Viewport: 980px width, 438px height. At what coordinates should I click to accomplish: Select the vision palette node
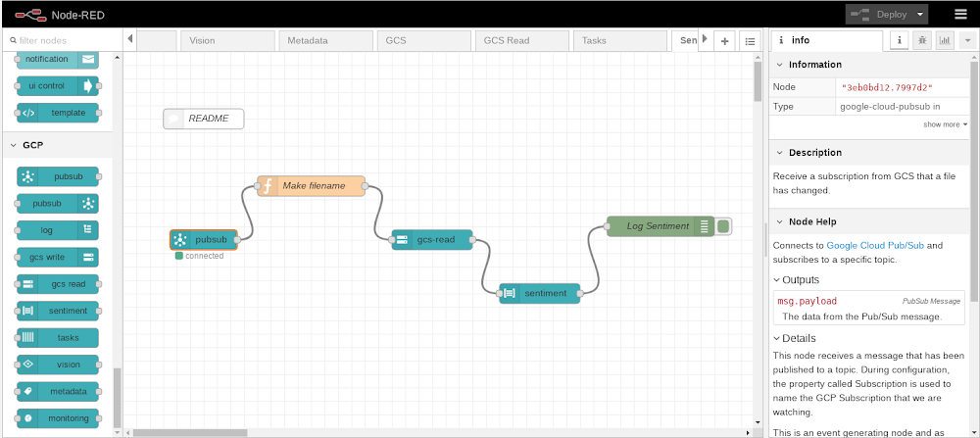pos(58,365)
